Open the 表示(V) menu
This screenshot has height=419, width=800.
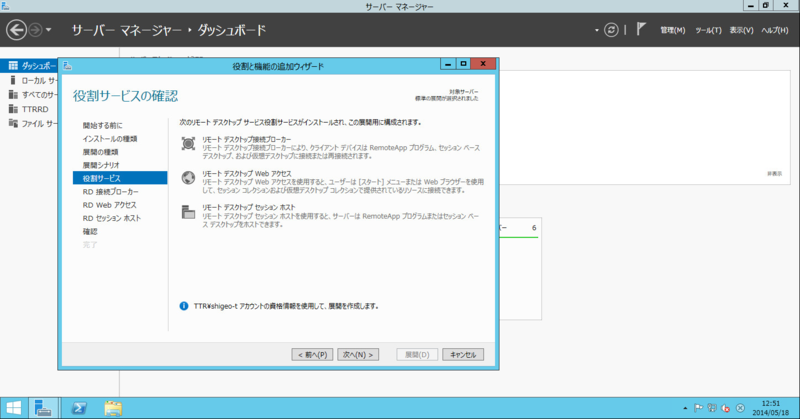741,30
